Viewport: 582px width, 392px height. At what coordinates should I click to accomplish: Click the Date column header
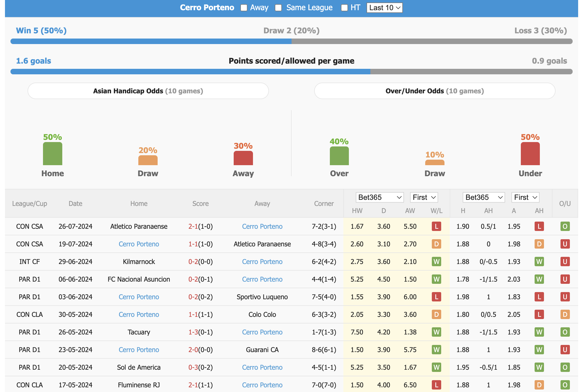click(x=76, y=204)
